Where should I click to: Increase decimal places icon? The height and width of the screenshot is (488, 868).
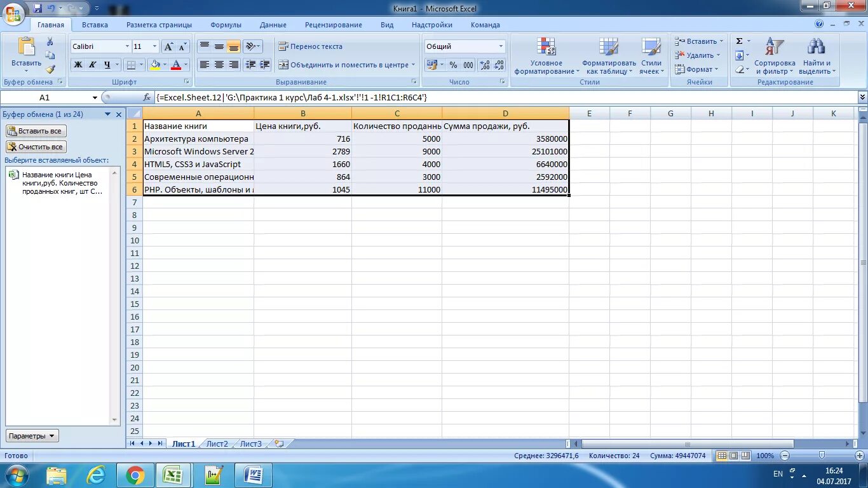click(485, 65)
